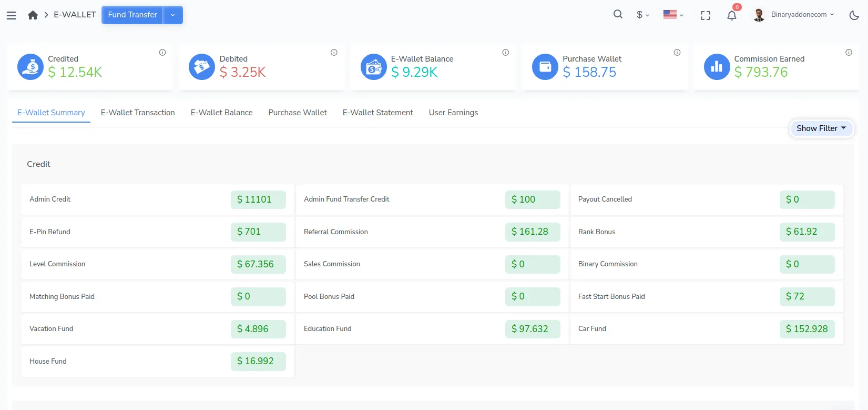
Task: Click the Credited money bag icon
Action: pos(30,67)
